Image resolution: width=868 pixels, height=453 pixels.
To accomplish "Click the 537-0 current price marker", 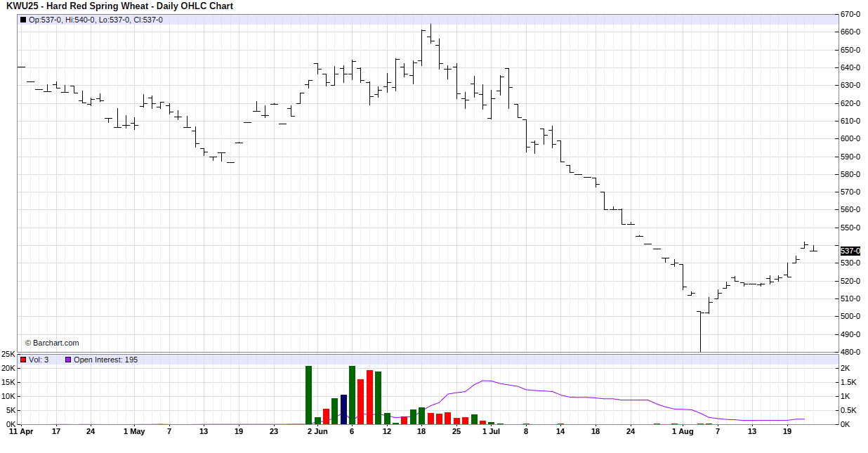I will tap(850, 251).
